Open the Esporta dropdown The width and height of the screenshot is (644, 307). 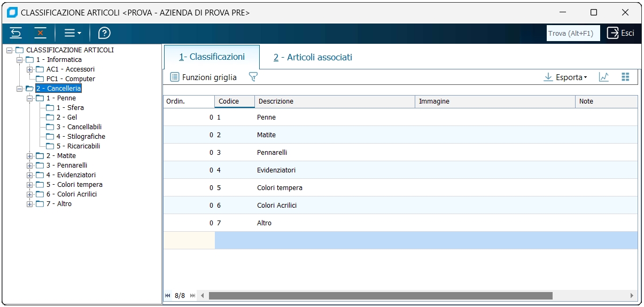[x=565, y=77]
